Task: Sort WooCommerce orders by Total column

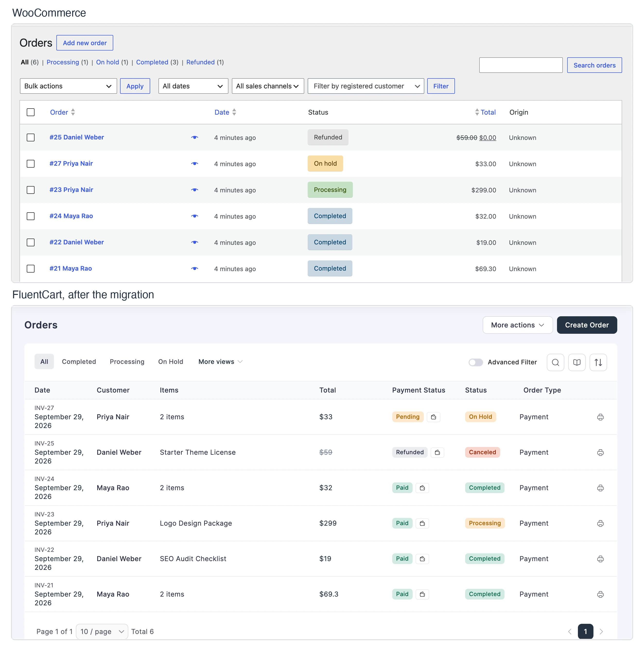Action: coord(486,112)
